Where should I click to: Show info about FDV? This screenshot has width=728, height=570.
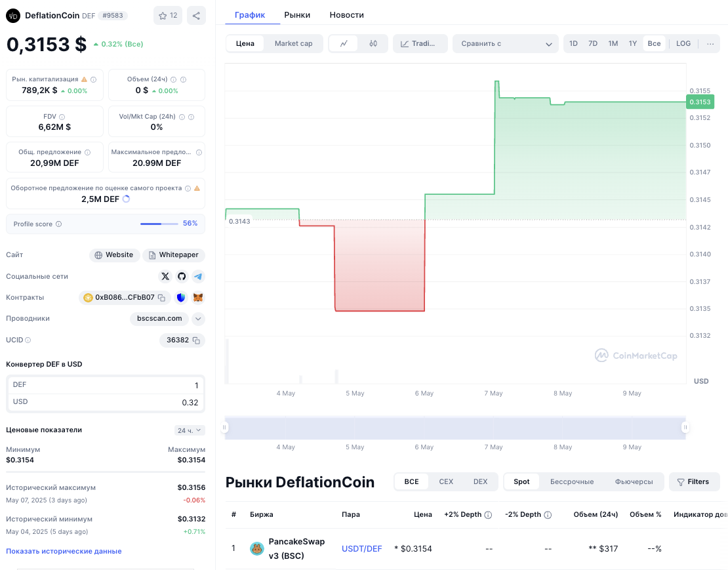pyautogui.click(x=62, y=117)
